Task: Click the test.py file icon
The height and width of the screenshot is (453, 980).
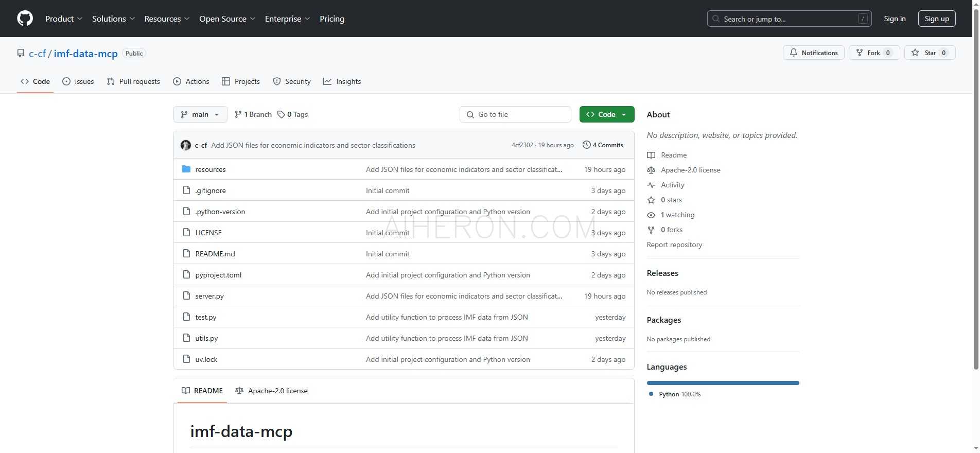Action: click(186, 317)
